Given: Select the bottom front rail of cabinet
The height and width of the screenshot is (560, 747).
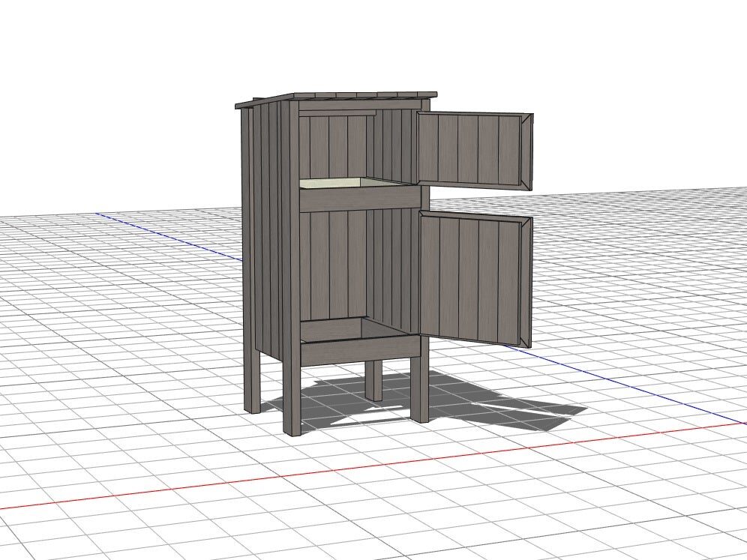Looking at the screenshot, I should tap(360, 349).
